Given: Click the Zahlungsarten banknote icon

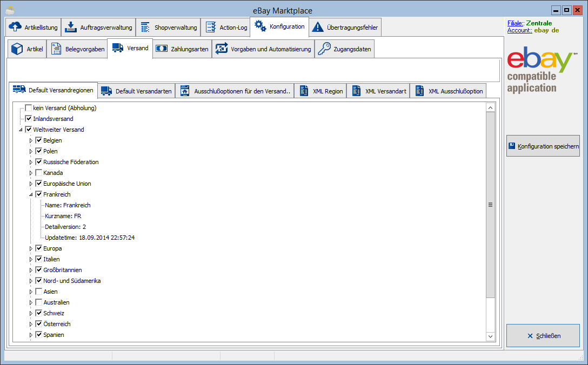Looking at the screenshot, I should tap(162, 49).
